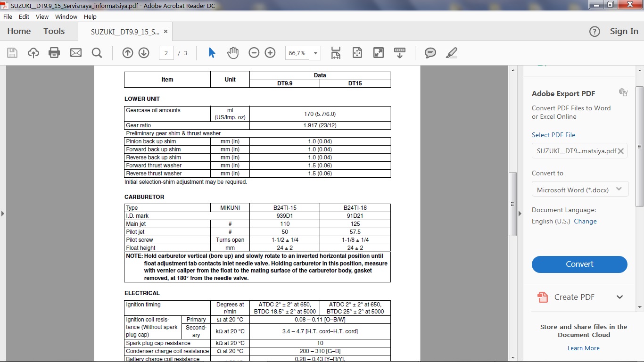Click the document vertical scrollbar thumb

coord(513,204)
